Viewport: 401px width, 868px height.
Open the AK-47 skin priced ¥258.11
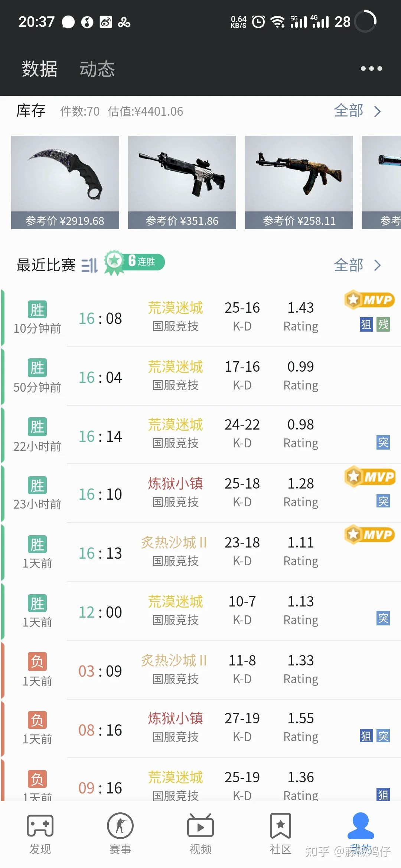[299, 182]
